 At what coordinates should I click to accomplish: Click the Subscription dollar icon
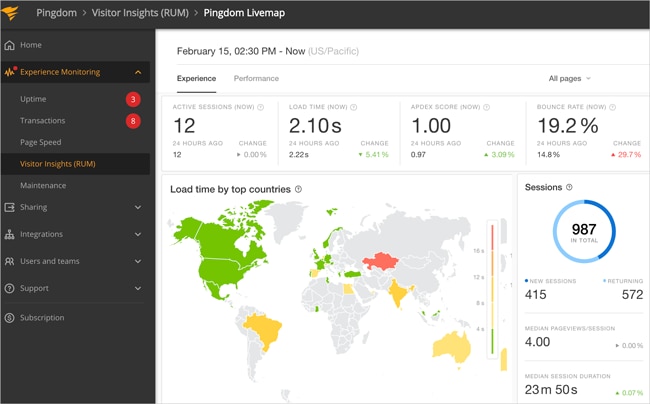[x=9, y=318]
